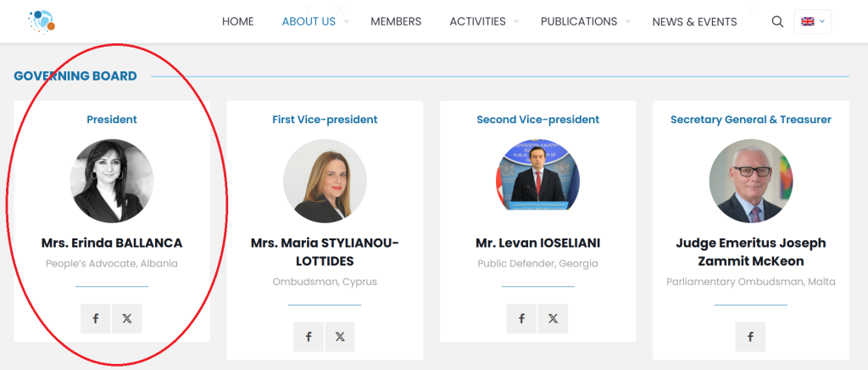Click the Secretary General's portrait photo

[750, 181]
